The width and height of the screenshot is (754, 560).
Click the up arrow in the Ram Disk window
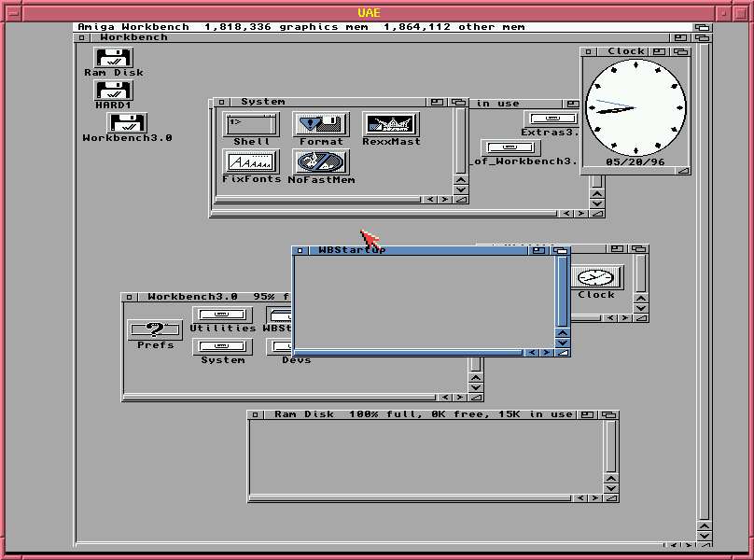pyautogui.click(x=610, y=479)
